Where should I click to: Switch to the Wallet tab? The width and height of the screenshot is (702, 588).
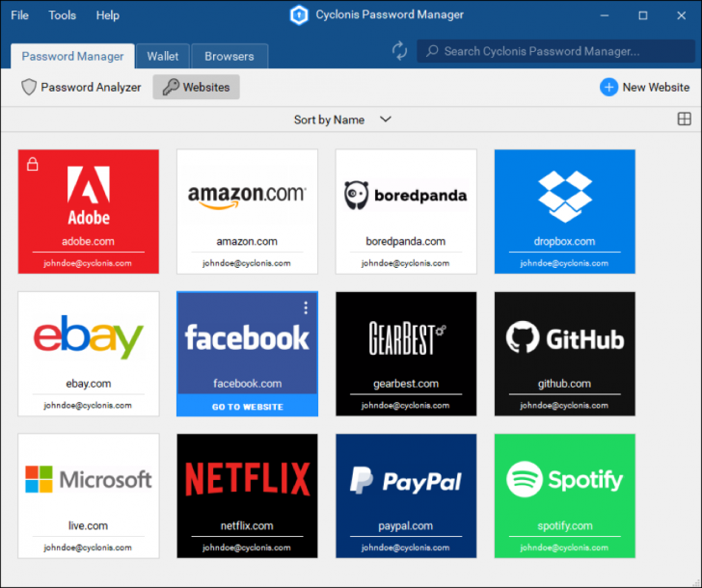point(163,56)
